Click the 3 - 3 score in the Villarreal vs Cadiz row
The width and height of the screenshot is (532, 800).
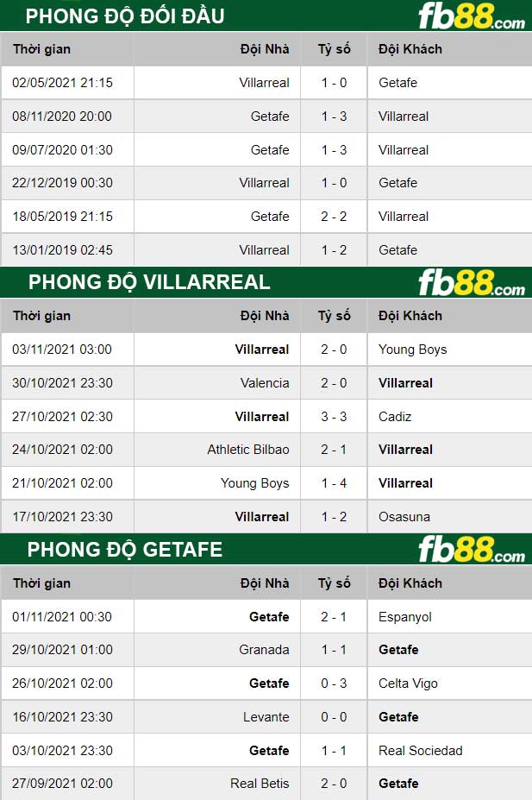[x=334, y=417]
